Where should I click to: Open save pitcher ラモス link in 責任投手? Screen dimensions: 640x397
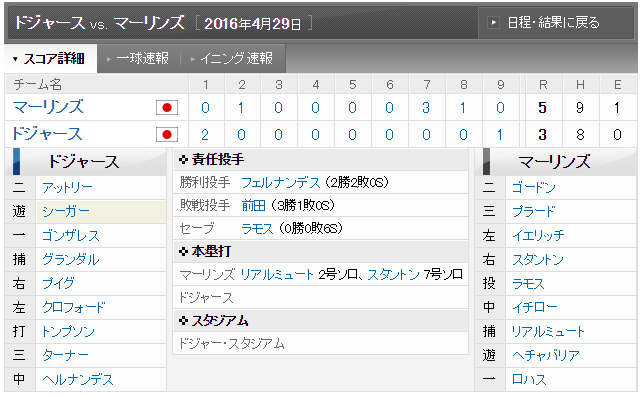[x=257, y=228]
